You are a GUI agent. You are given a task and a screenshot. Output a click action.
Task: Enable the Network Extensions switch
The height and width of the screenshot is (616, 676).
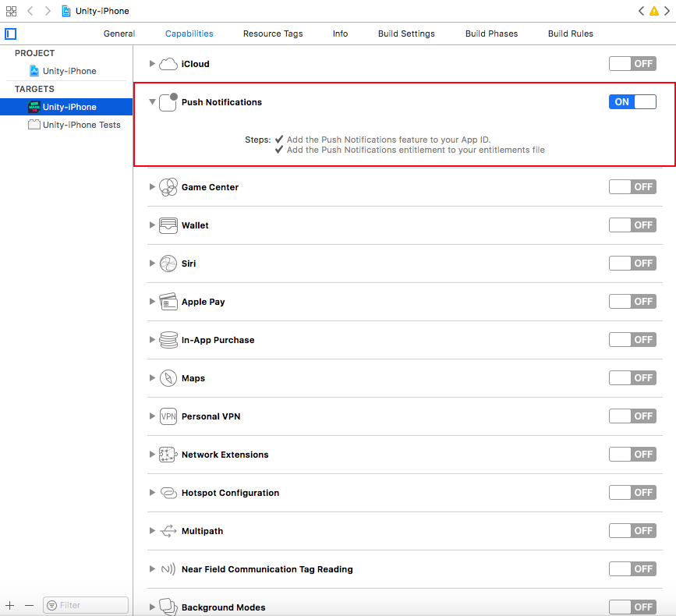[x=632, y=455]
